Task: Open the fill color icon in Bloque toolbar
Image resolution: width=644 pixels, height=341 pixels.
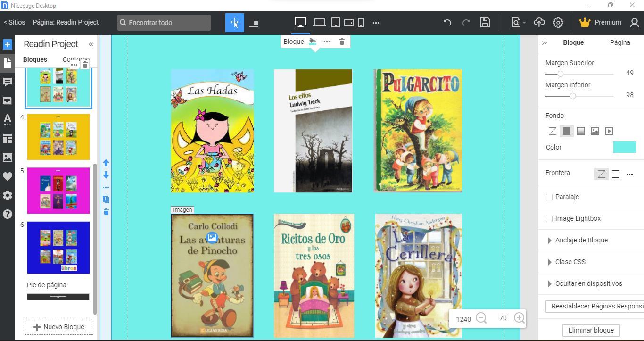Action: pos(312,42)
